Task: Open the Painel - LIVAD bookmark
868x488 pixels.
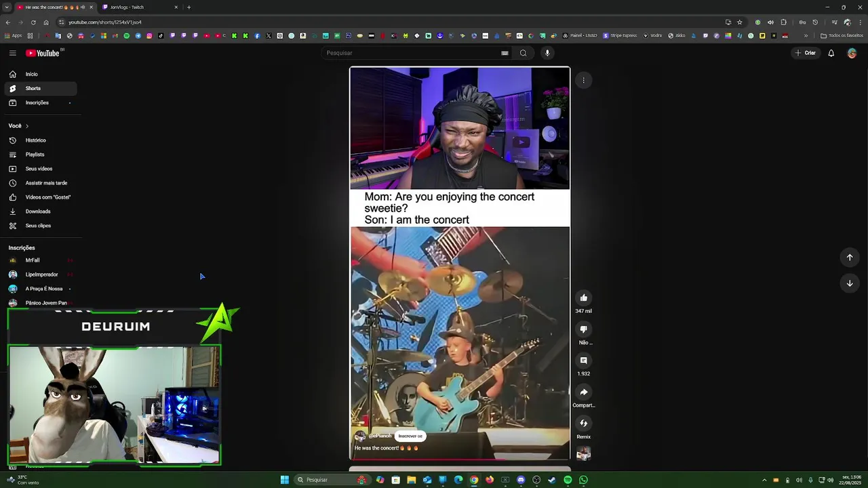Action: [x=580, y=36]
